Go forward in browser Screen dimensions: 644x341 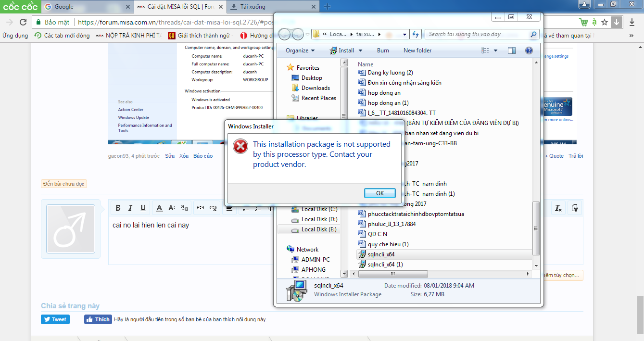9,22
